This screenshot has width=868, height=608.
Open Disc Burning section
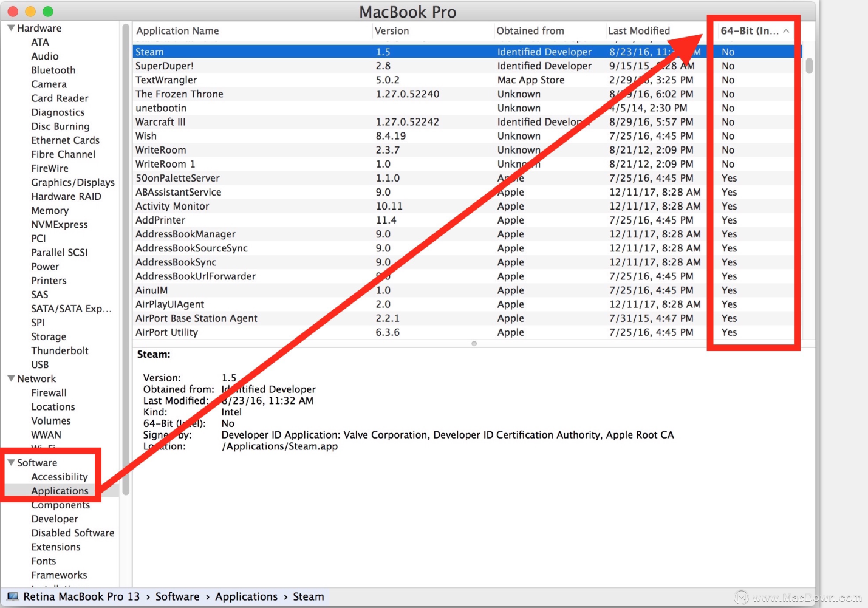tap(60, 126)
